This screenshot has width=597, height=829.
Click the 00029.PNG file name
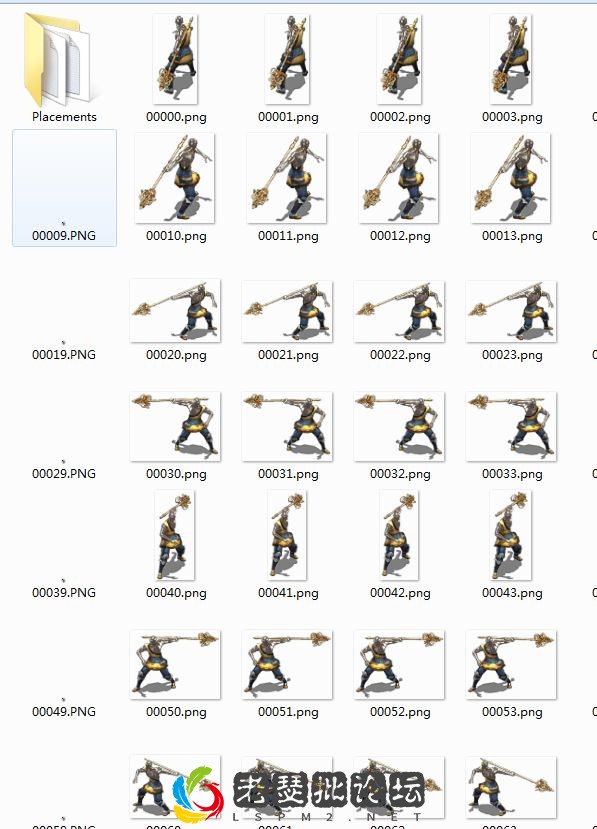coord(64,474)
